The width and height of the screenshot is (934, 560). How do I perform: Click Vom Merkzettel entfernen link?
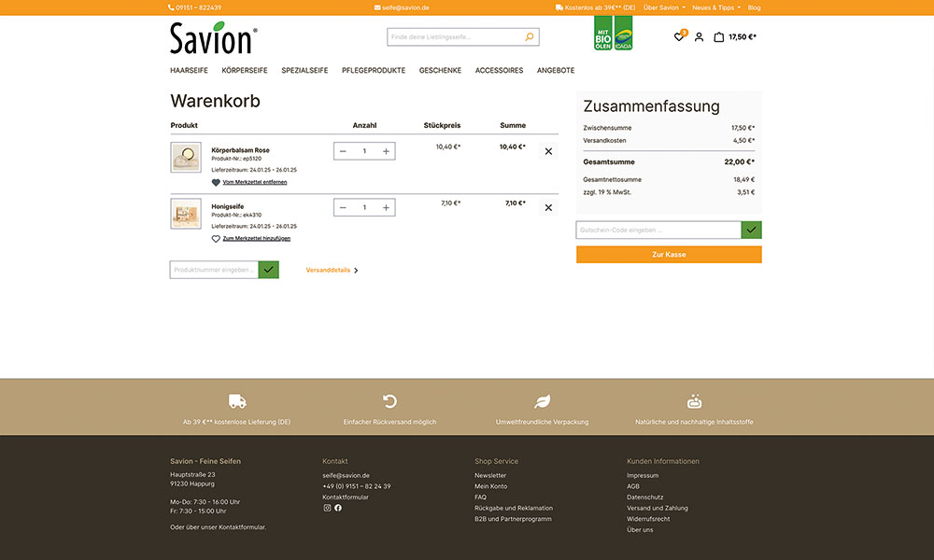(x=254, y=182)
